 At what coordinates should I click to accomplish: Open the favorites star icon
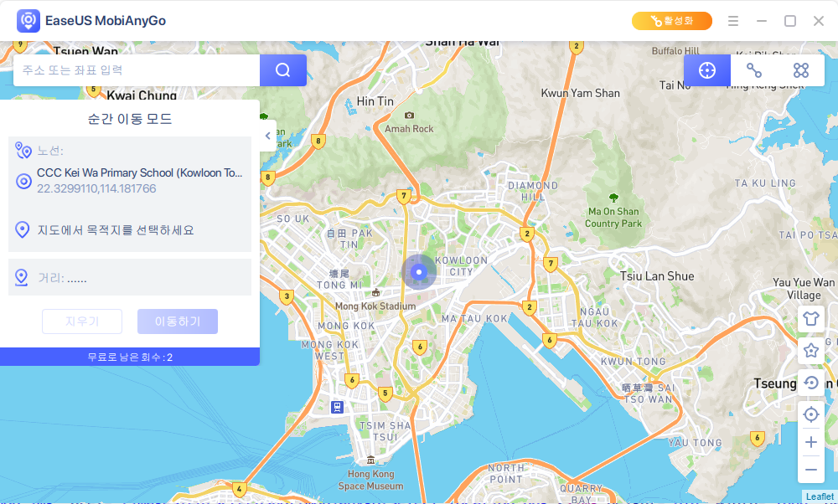810,351
